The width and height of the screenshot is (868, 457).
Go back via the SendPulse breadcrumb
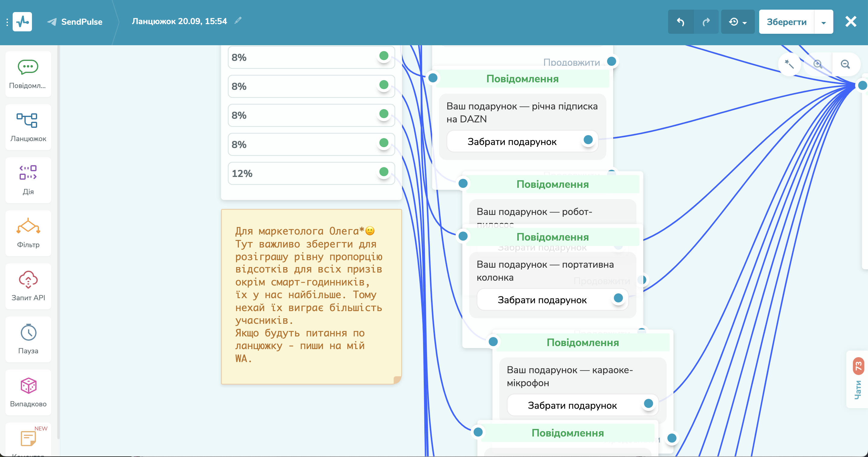75,21
